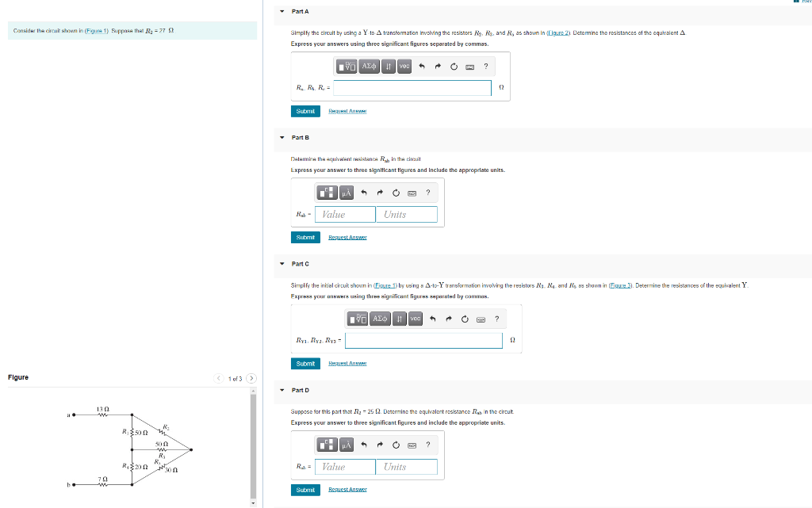Submit Part A answer
812x508 pixels.
[305, 111]
